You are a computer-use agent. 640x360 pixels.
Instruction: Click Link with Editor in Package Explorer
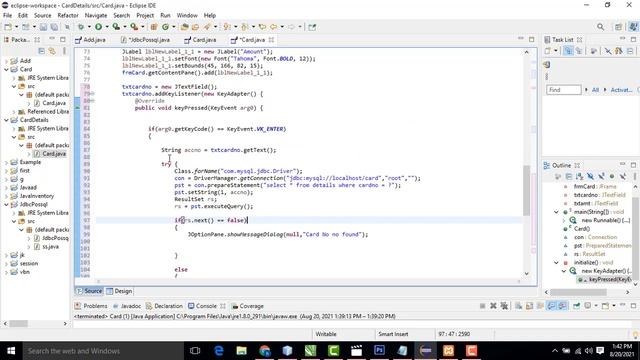tap(52, 51)
